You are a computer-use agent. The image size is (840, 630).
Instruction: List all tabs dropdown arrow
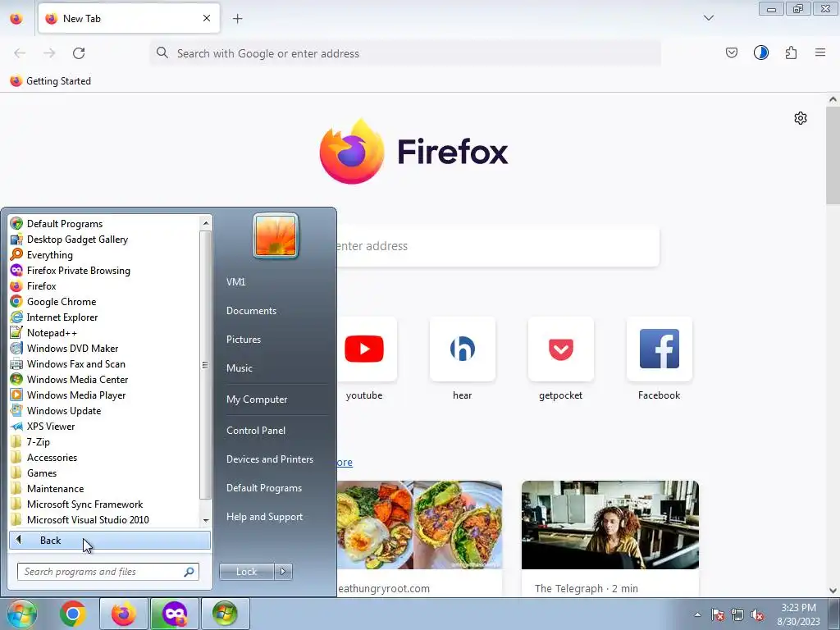pyautogui.click(x=708, y=18)
